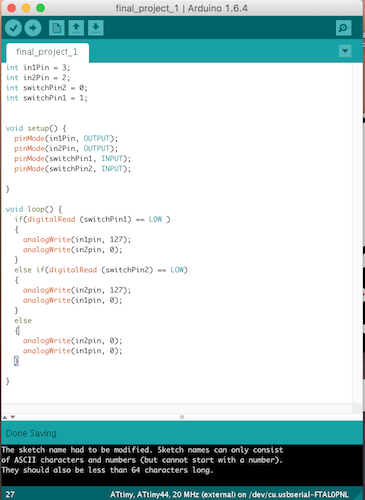The image size is (365, 500).
Task: Click the console expand down triangle
Action: 13,417
